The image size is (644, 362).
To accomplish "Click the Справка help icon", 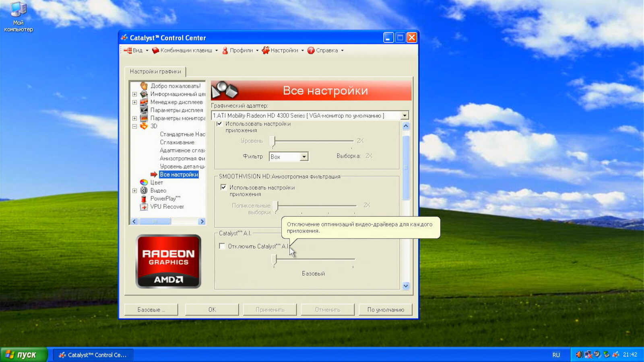I will 311,50.
